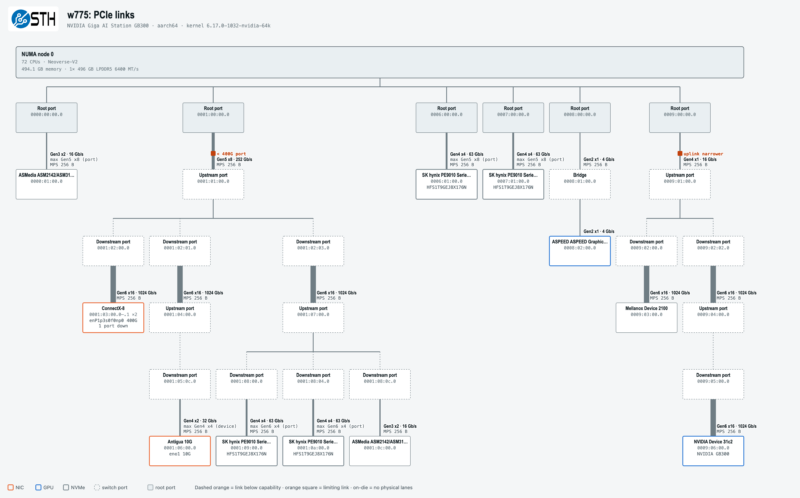Viewport: 800px width, 498px height.
Task: Select the NVIDIA Device 31c2 GB300 node
Action: 713,451
